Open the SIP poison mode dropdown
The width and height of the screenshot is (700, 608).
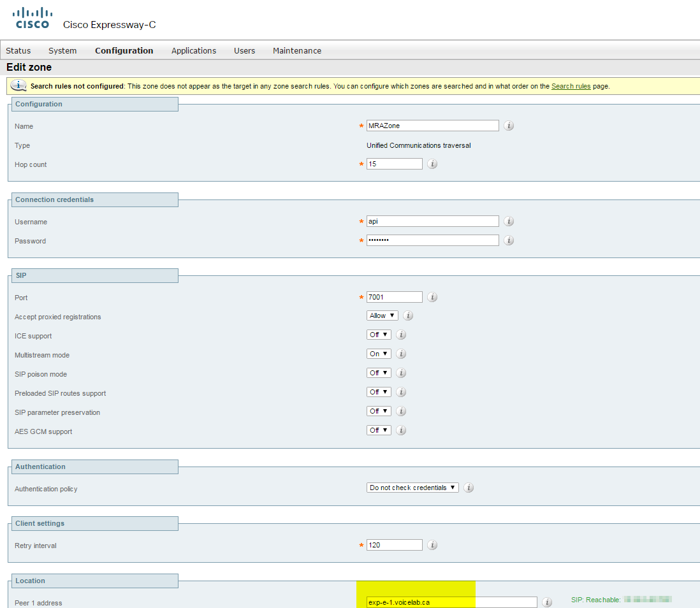(379, 373)
